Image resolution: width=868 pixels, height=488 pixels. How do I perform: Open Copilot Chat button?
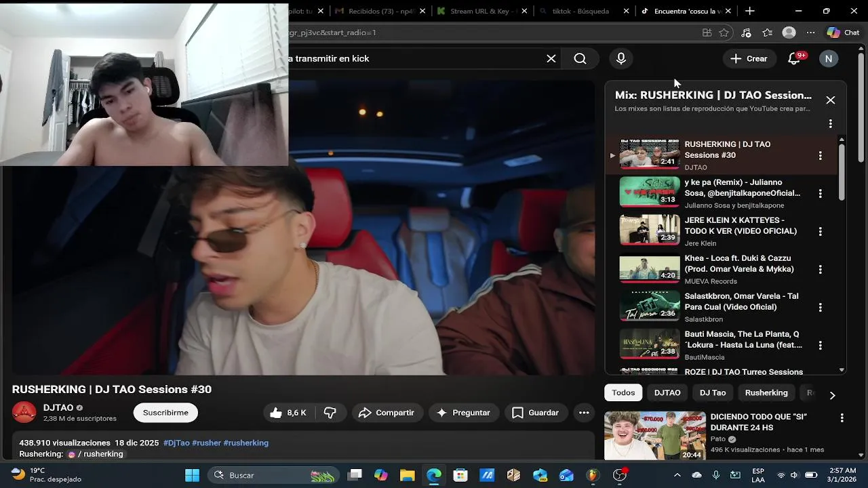tap(843, 33)
